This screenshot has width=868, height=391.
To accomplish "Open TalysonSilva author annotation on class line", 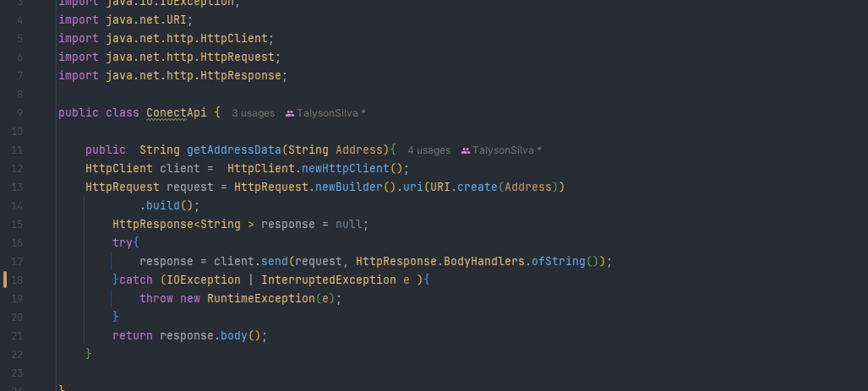I will click(331, 113).
